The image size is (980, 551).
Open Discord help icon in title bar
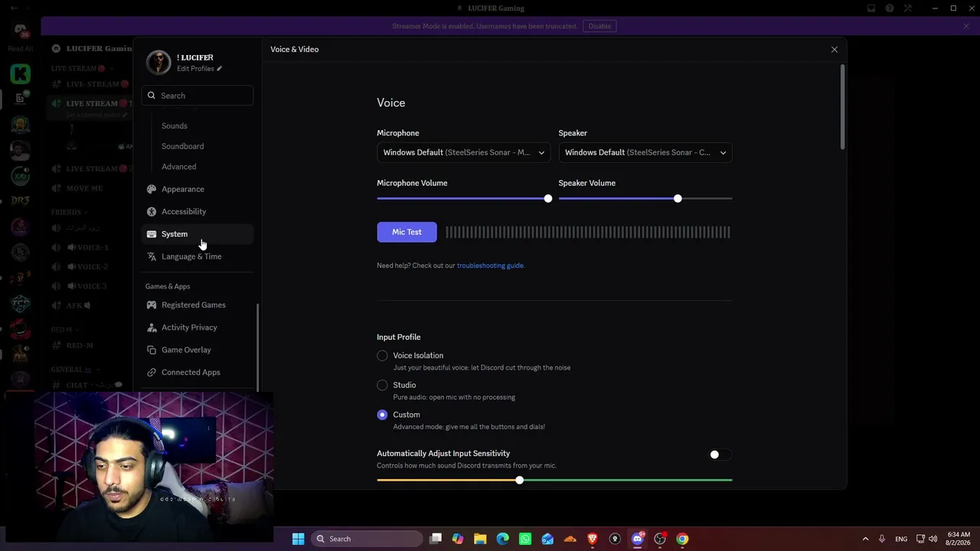coord(890,8)
